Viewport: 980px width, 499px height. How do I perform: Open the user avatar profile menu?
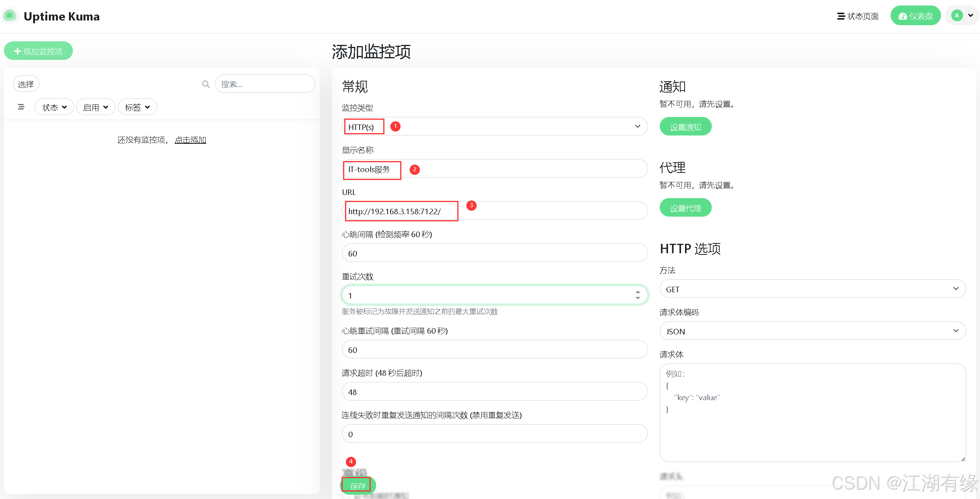click(x=961, y=16)
